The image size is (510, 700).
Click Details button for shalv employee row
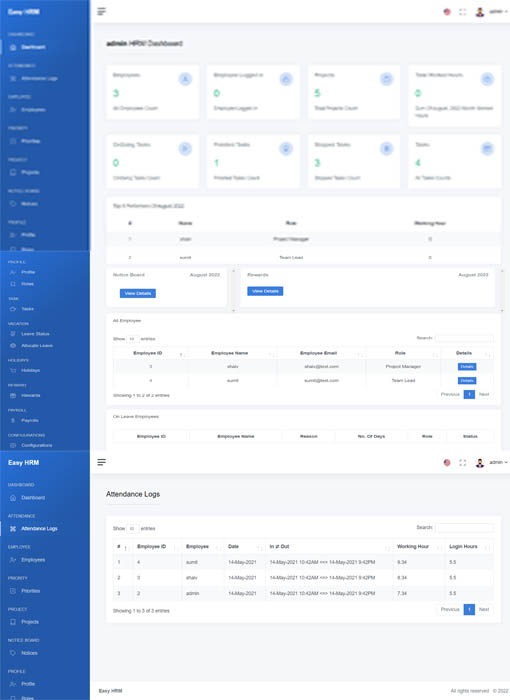click(467, 367)
